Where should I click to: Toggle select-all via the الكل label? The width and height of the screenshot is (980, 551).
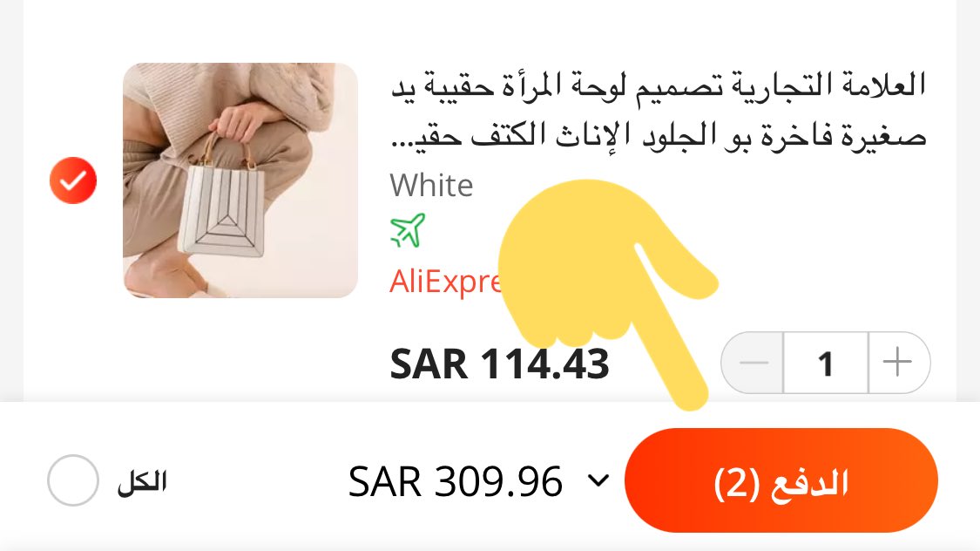tap(142, 481)
